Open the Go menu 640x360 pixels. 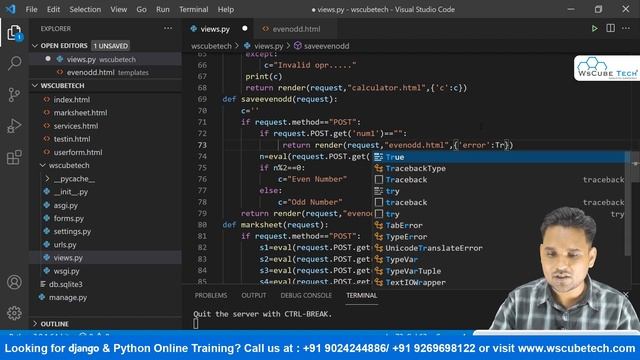tap(141, 9)
